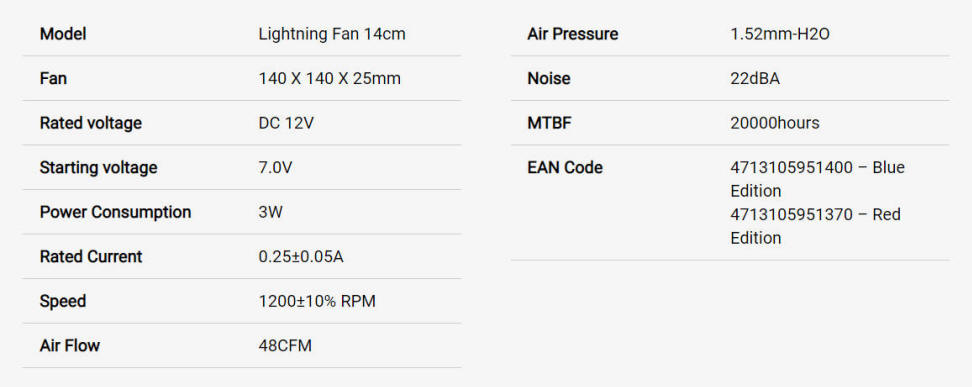Click the 22dBA noise value
This screenshot has height=387, width=972.
(x=755, y=78)
